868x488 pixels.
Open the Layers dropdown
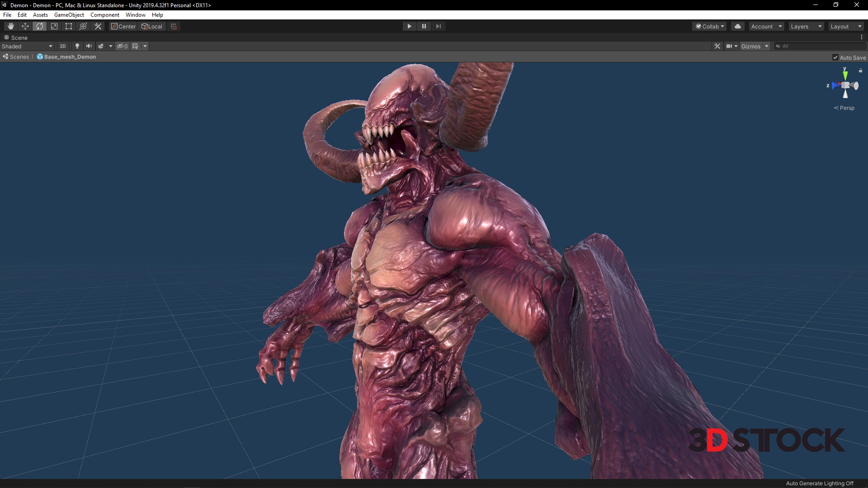pyautogui.click(x=806, y=26)
